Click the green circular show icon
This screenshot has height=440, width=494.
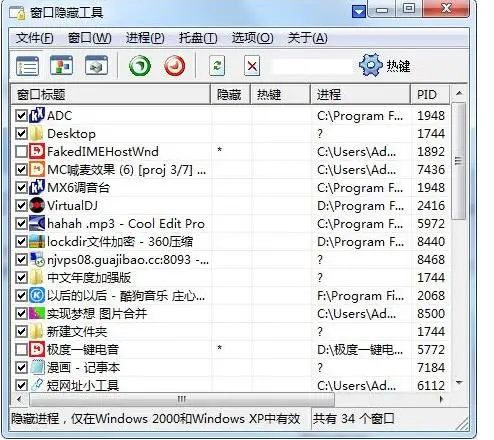[x=140, y=66]
